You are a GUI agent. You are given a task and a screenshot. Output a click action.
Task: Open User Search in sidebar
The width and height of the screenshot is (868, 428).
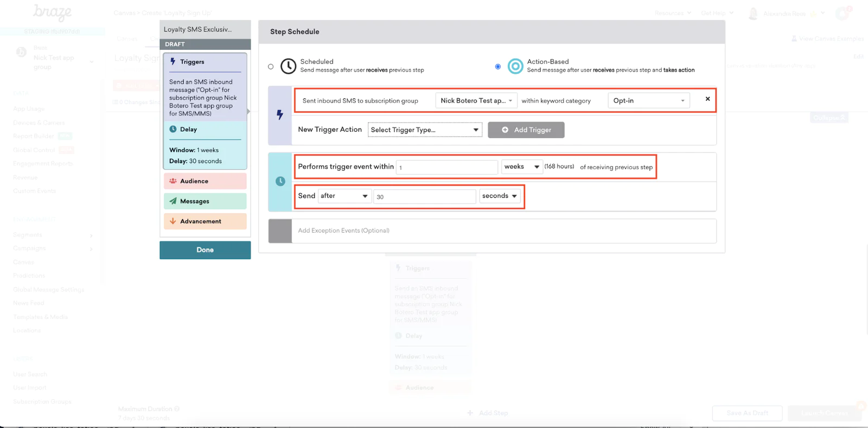(30, 374)
